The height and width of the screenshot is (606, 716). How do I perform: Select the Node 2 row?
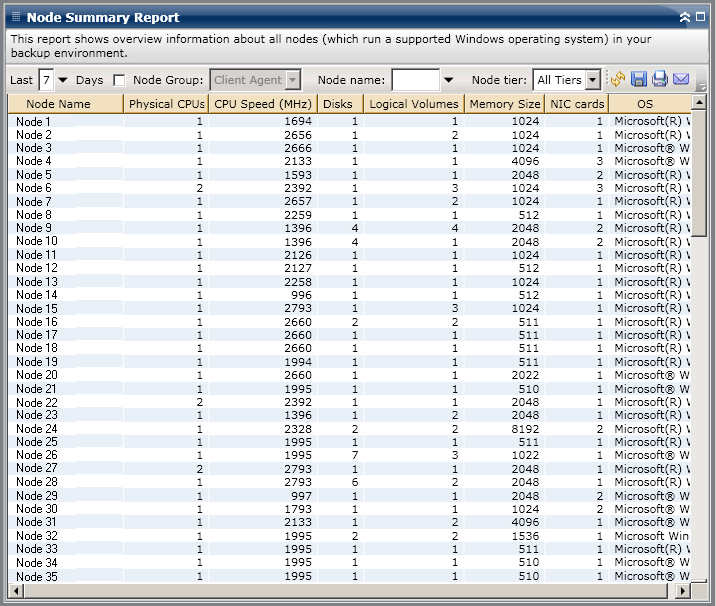coord(349,135)
